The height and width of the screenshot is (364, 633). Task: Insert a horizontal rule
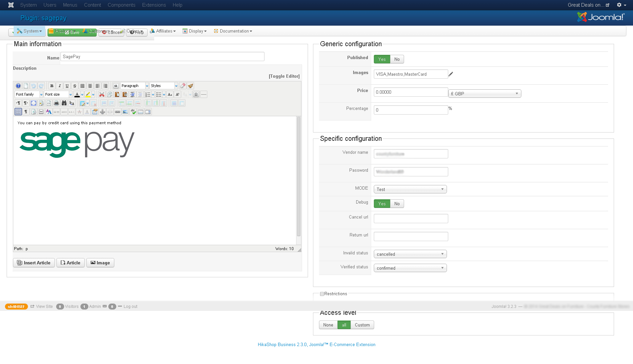204,94
